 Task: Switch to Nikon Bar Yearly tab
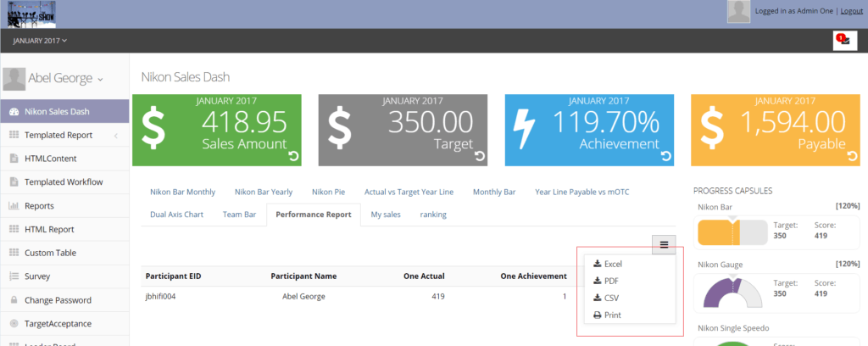pos(264,193)
